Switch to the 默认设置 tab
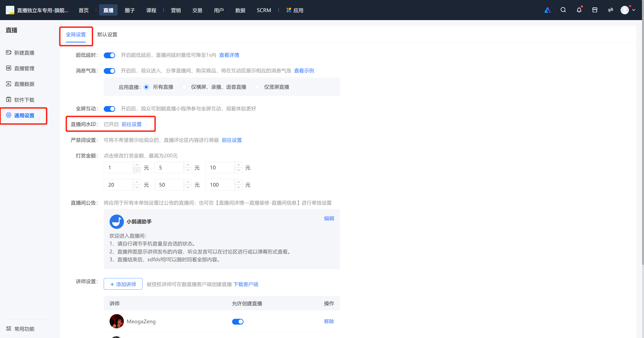The image size is (644, 338). point(107,34)
